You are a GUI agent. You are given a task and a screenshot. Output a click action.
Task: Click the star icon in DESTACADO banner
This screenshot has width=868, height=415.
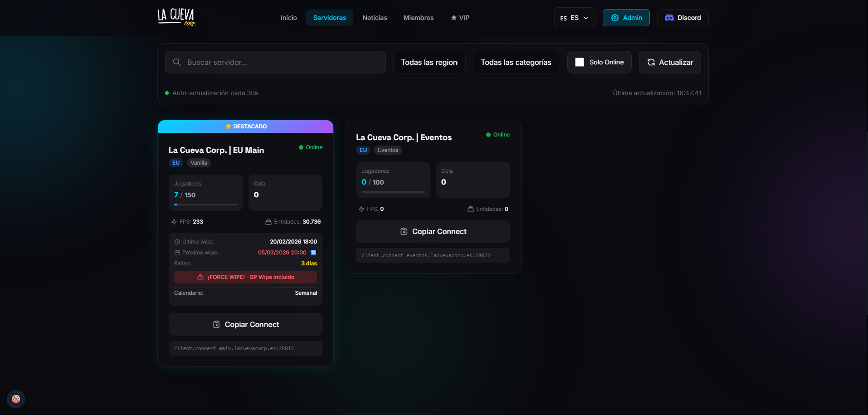click(x=228, y=127)
